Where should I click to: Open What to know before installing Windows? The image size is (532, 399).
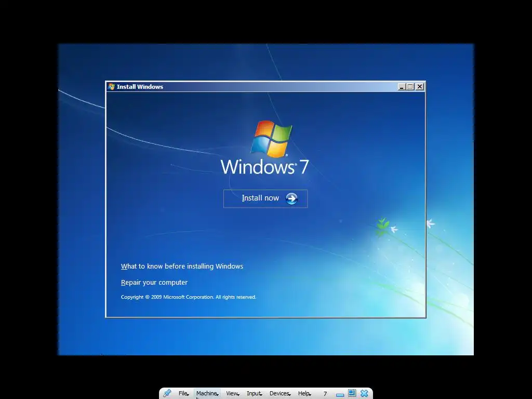(x=182, y=267)
